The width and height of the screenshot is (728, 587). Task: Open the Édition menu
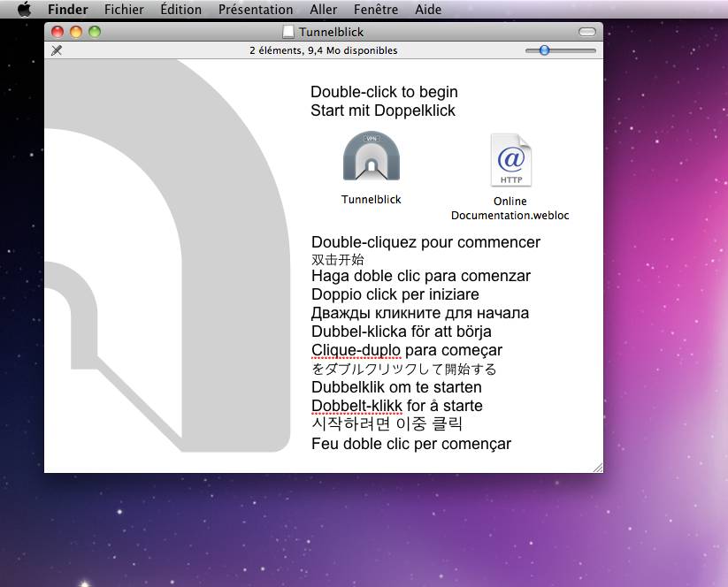coord(181,9)
